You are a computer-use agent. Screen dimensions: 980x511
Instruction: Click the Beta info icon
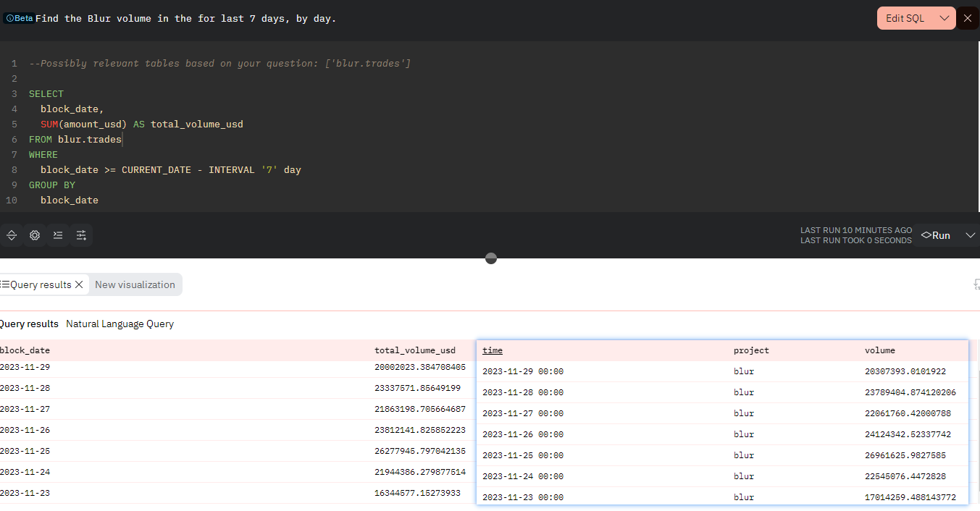pos(10,19)
